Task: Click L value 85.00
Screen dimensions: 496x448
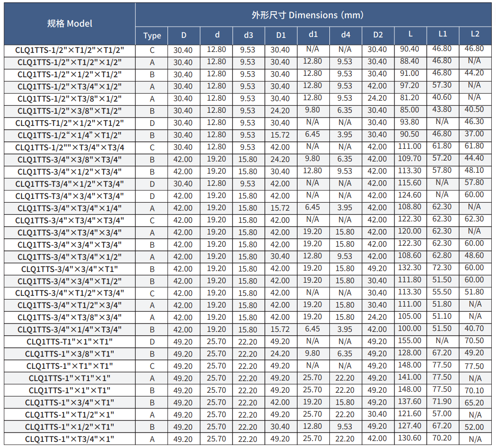Action: (x=409, y=110)
